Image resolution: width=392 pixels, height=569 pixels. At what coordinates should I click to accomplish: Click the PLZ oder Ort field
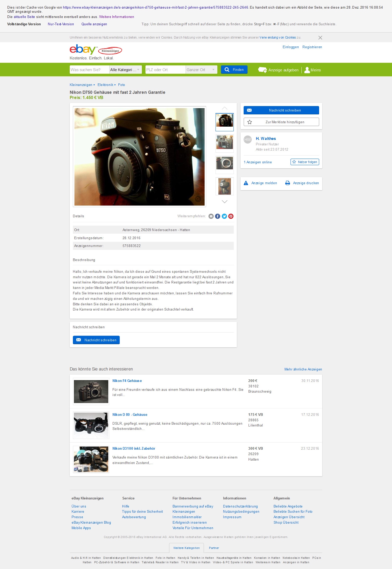[166, 70]
